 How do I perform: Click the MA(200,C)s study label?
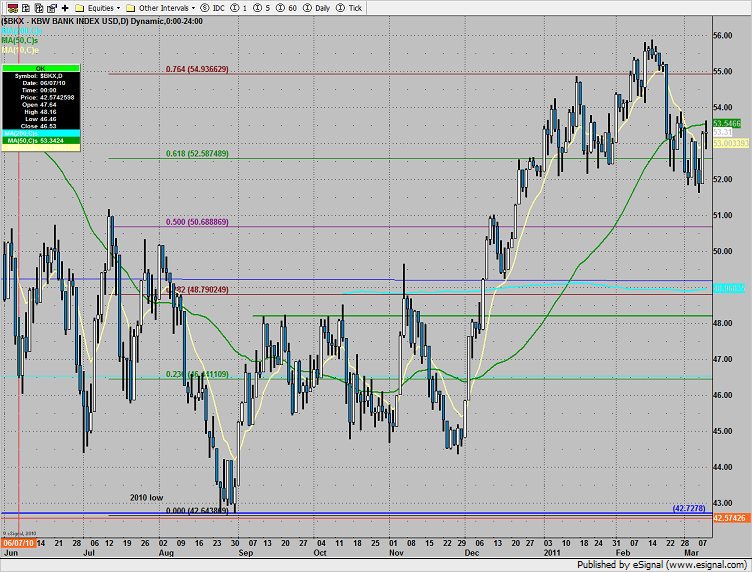(x=22, y=31)
